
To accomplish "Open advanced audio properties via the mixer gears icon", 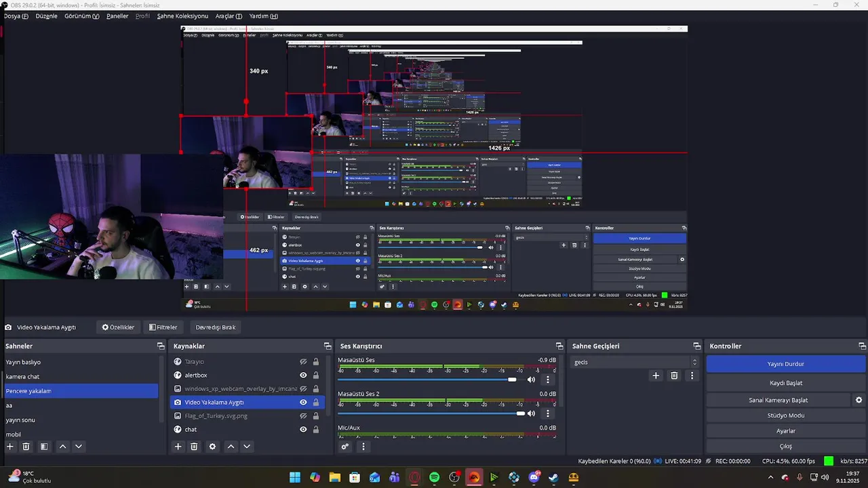I will click(345, 447).
